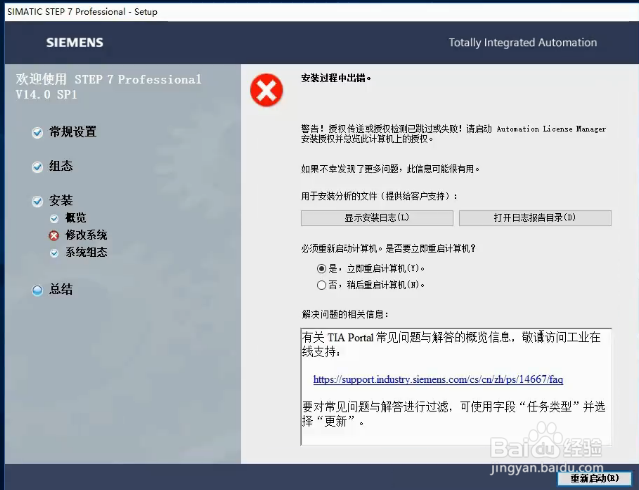Click the checkmark icon beside 安装

pyautogui.click(x=37, y=201)
